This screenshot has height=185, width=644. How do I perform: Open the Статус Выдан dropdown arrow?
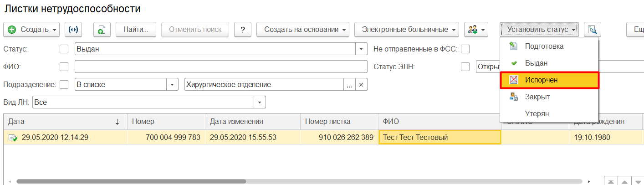361,49
